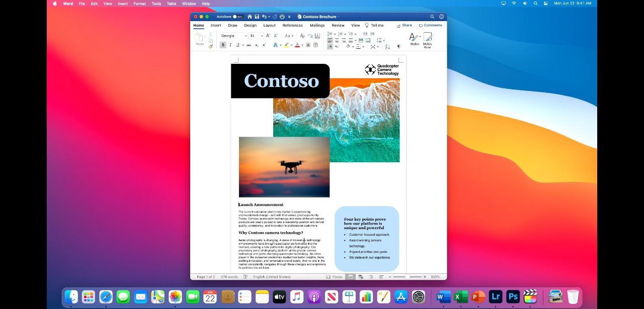Apply superscript formatting
This screenshot has width=644, height=309.
pyautogui.click(x=264, y=45)
